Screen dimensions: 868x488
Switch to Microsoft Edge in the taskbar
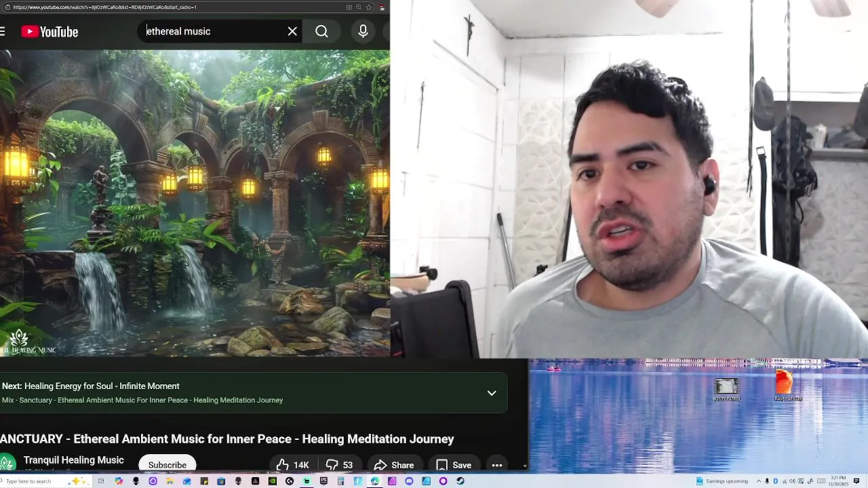click(x=374, y=481)
